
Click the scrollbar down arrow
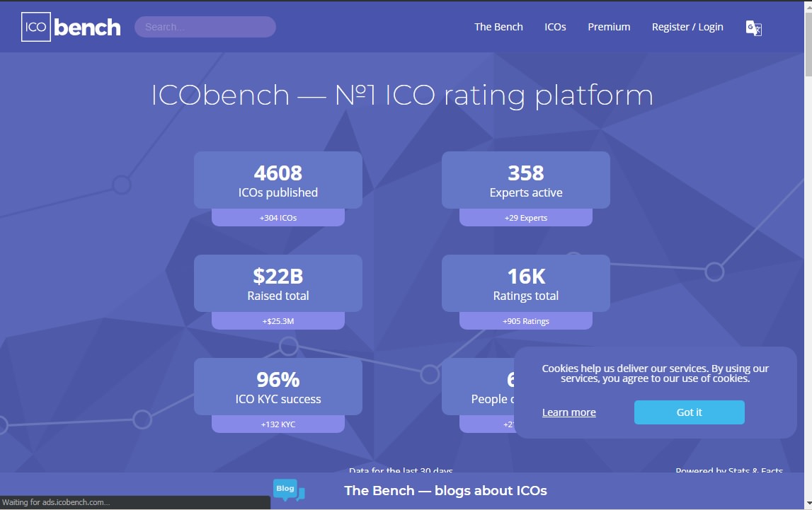(x=808, y=503)
